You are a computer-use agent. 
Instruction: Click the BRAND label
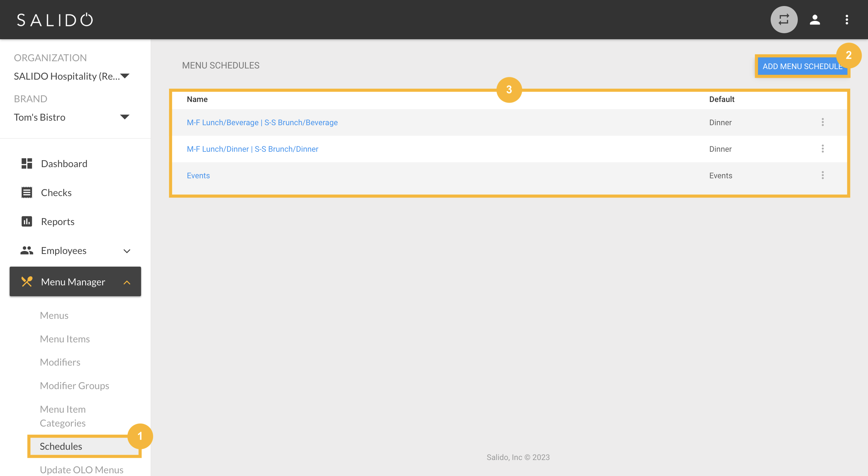pyautogui.click(x=30, y=99)
